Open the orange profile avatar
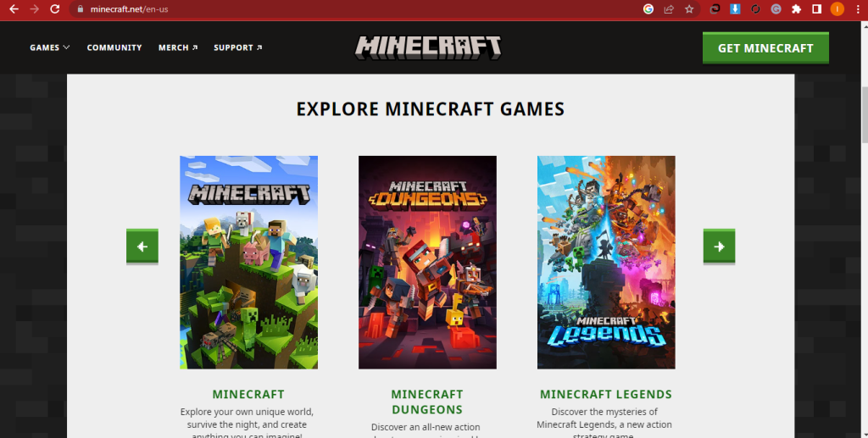Screen dimensions: 868x438 point(837,8)
